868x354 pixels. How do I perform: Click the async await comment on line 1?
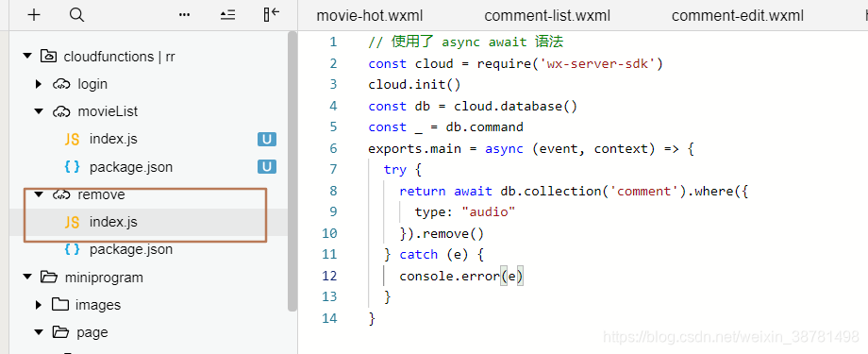tap(465, 42)
